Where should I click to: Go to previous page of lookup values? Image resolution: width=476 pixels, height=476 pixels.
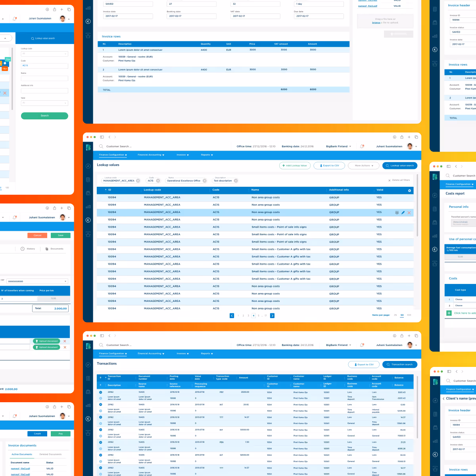click(232, 316)
